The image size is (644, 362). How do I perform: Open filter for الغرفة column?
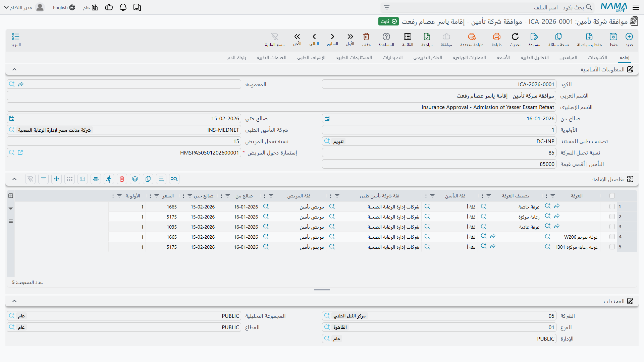coord(553,196)
